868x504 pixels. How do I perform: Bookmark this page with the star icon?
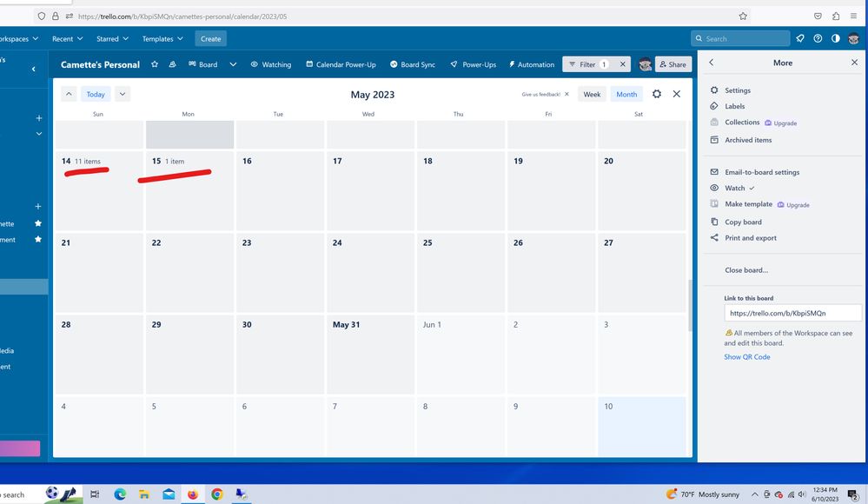pos(743,16)
